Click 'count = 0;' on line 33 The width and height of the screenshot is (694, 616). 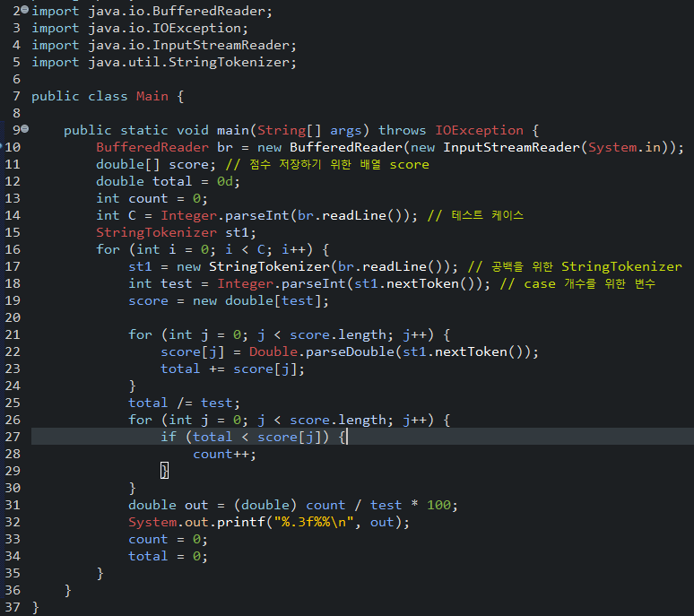[168, 540]
